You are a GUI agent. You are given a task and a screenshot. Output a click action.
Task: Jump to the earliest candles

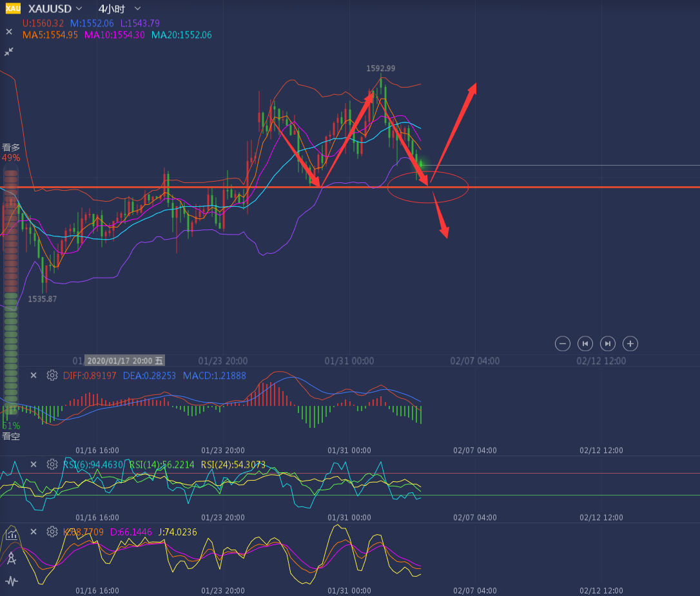(x=585, y=343)
